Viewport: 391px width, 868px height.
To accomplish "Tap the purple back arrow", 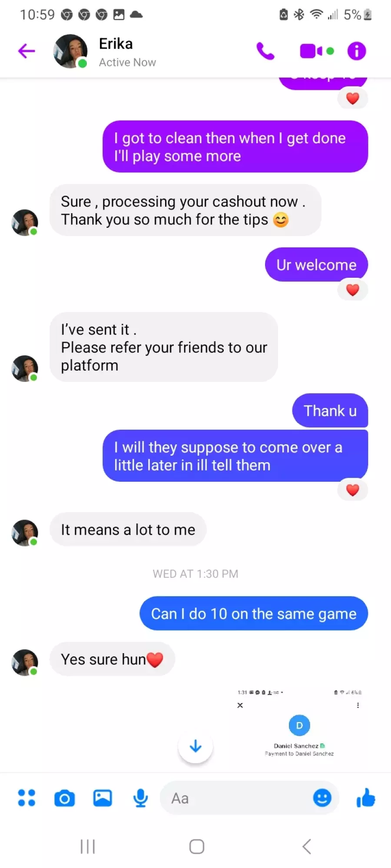I will [x=27, y=51].
